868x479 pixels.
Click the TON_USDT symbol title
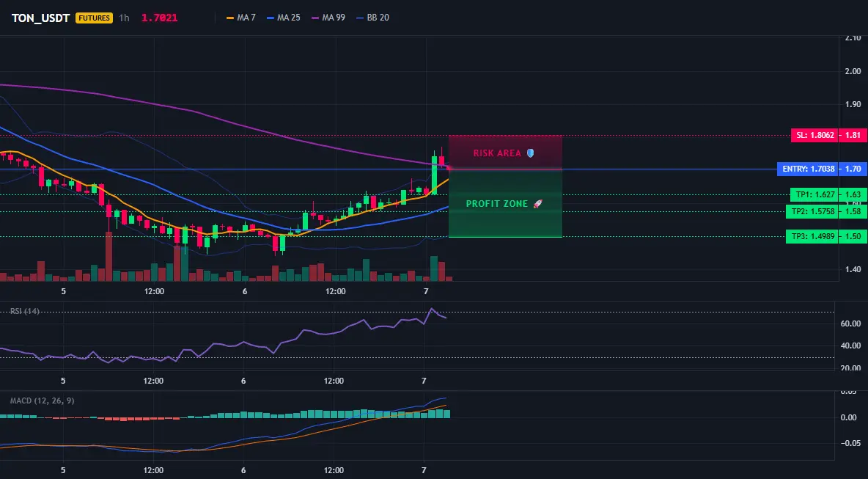[x=41, y=18]
